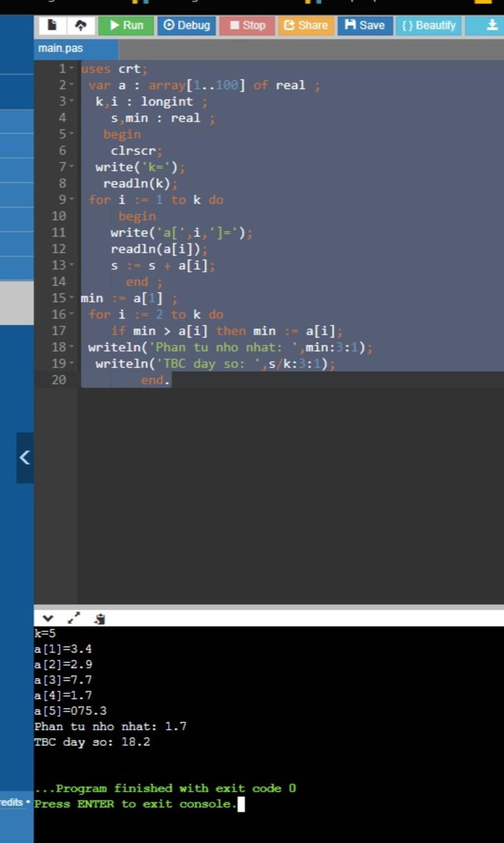This screenshot has width=504, height=843.
Task: Create a new file with the page icon
Action: click(x=52, y=25)
